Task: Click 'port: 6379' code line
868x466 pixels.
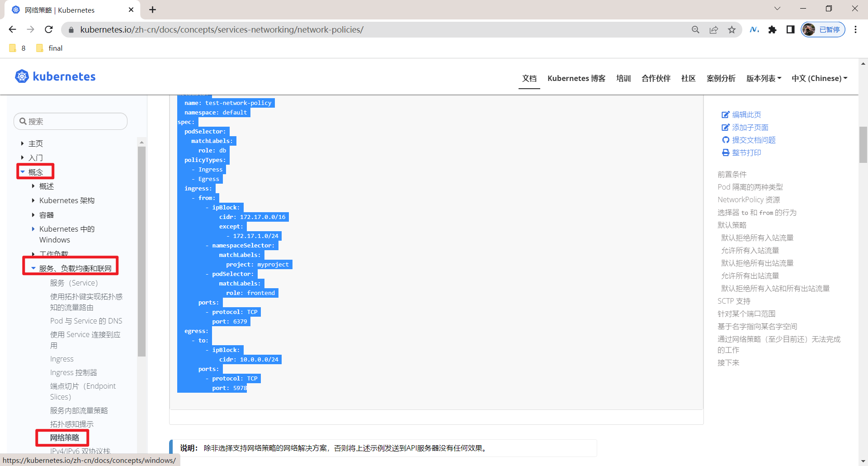Action: (230, 321)
